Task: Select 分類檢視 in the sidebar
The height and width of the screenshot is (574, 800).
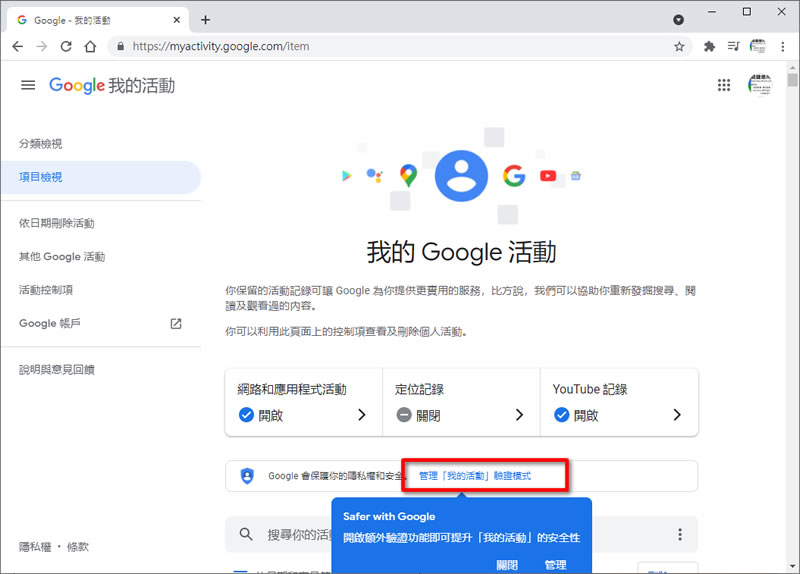Action: 40,144
